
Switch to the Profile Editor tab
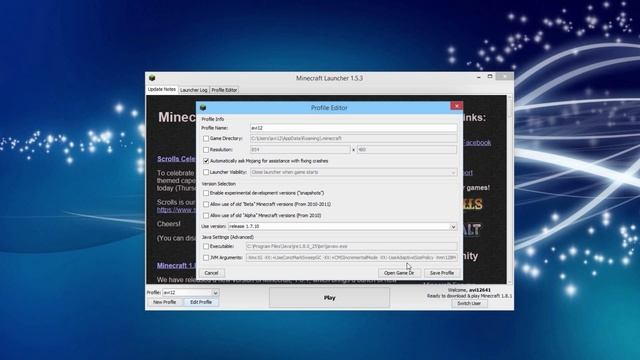pyautogui.click(x=224, y=90)
